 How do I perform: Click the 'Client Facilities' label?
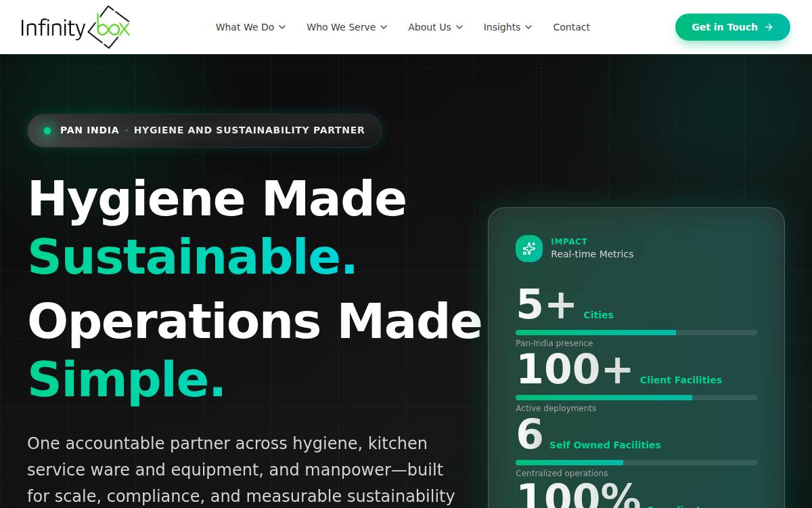[x=681, y=380]
